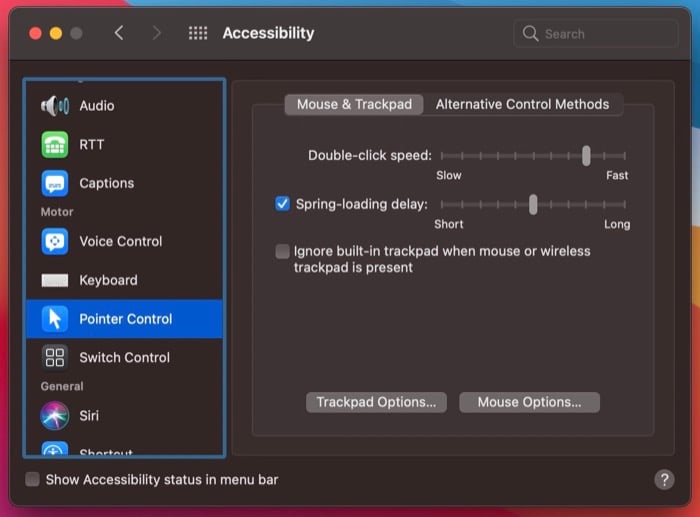Open Mouse Options dialog

pyautogui.click(x=529, y=402)
